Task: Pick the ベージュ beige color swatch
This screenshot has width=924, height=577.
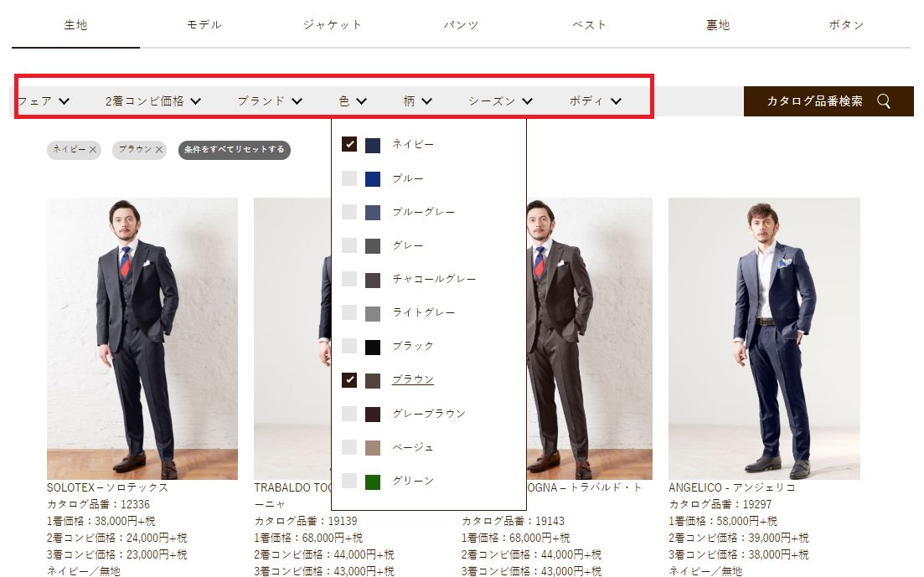Action: coord(373,448)
